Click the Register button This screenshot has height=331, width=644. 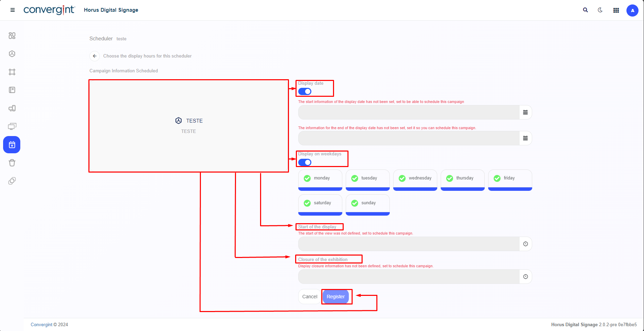click(335, 297)
